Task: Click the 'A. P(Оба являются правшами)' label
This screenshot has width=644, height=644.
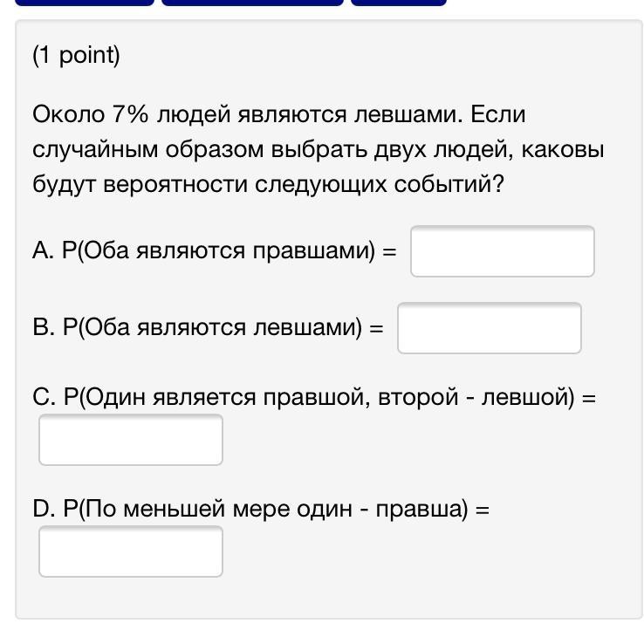Action: coord(203,250)
